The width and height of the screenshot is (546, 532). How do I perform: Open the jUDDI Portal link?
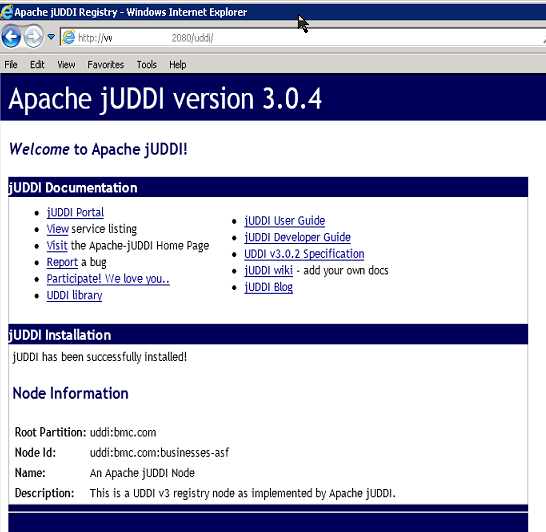point(75,212)
